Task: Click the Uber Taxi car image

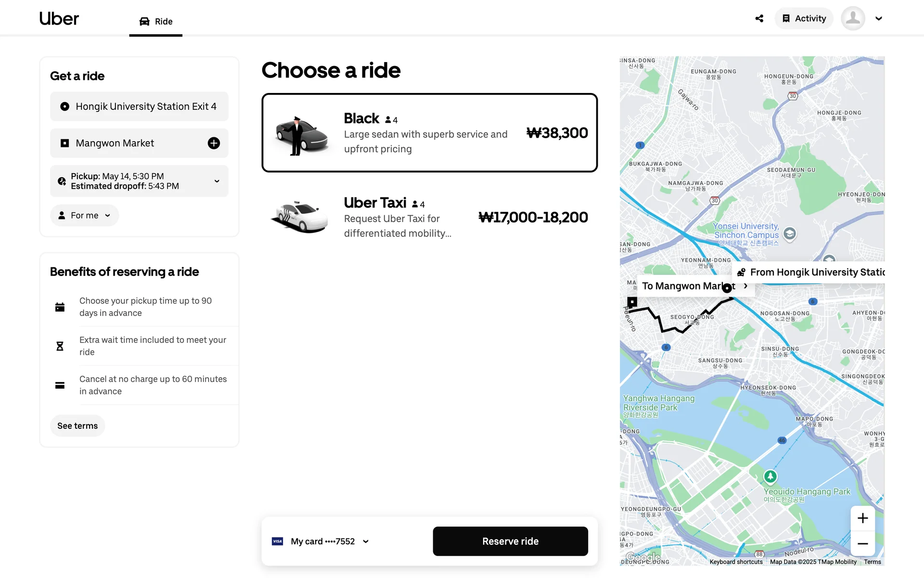Action: [x=300, y=217]
